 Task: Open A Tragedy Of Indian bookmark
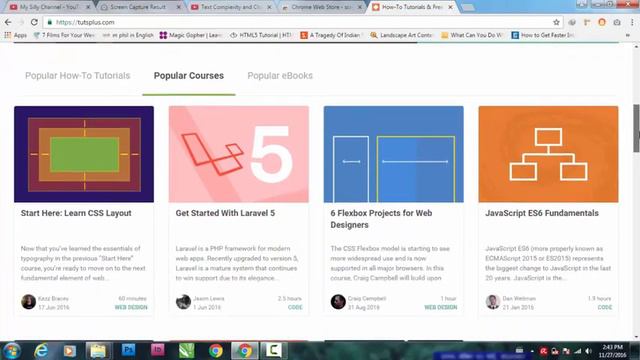(x=331, y=35)
